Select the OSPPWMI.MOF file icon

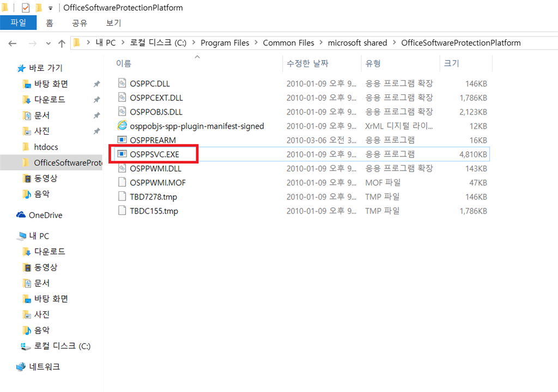pos(122,182)
